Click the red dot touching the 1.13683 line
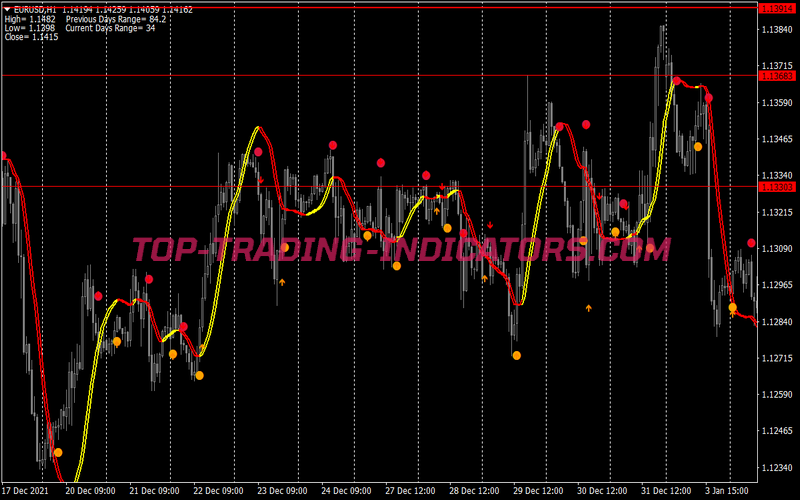 click(677, 81)
